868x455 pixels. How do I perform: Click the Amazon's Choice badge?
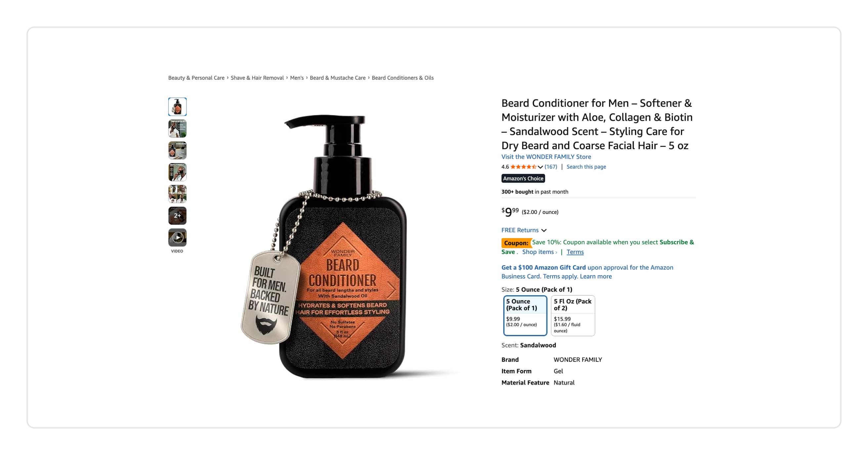tap(523, 179)
